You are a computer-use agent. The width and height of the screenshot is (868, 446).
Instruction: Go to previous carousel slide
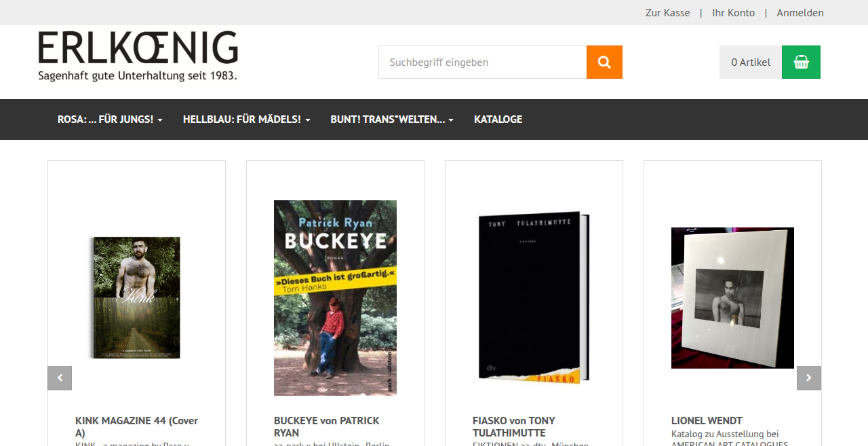[60, 378]
